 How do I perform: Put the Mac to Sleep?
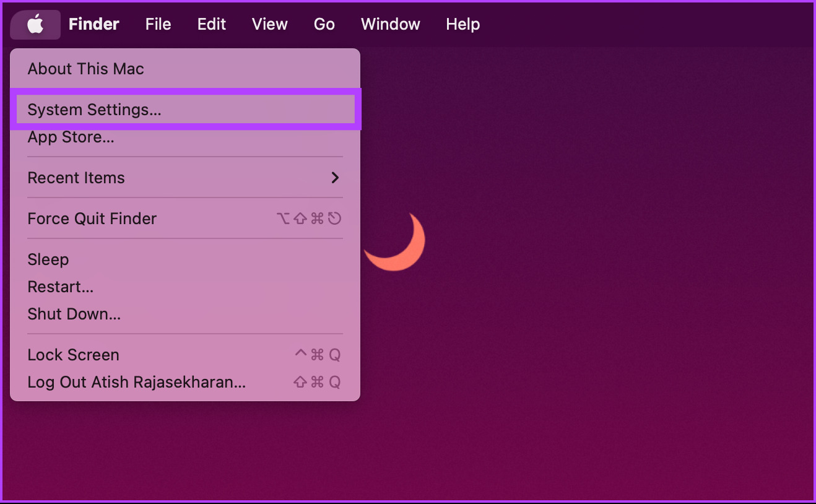[x=48, y=259]
